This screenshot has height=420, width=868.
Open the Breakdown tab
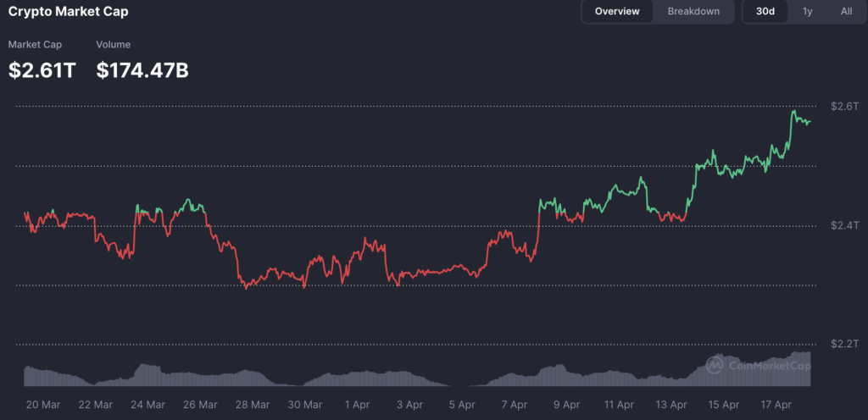tap(693, 12)
